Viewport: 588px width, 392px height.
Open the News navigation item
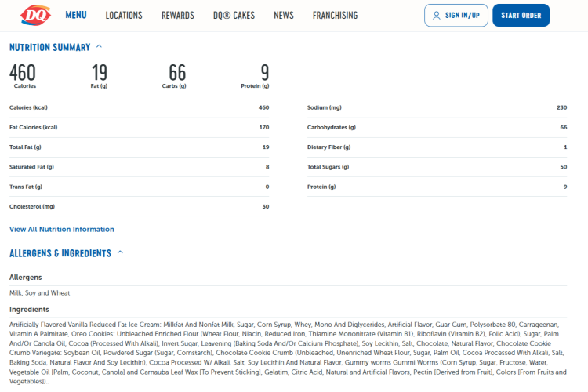pyautogui.click(x=284, y=16)
